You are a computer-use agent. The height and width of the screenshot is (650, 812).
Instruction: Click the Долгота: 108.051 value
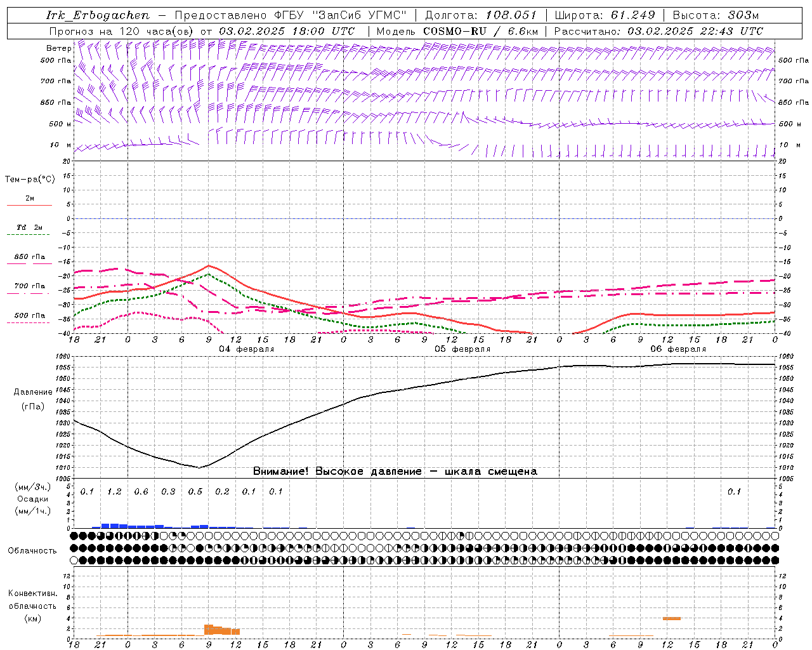click(x=480, y=15)
